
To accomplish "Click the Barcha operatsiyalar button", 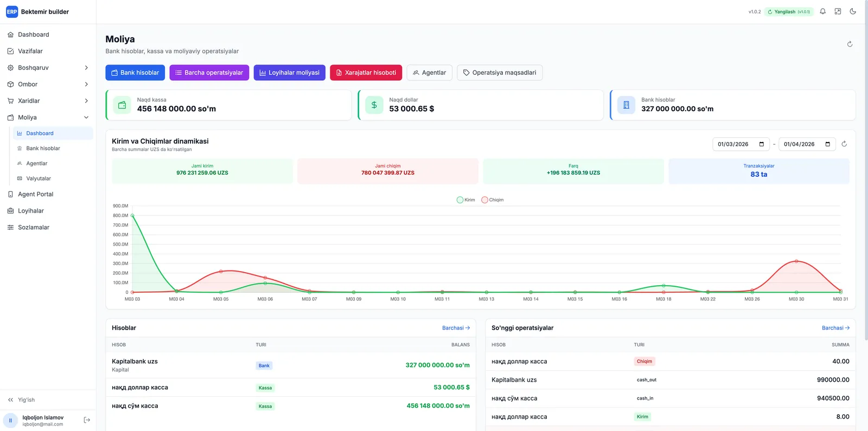I will (209, 73).
